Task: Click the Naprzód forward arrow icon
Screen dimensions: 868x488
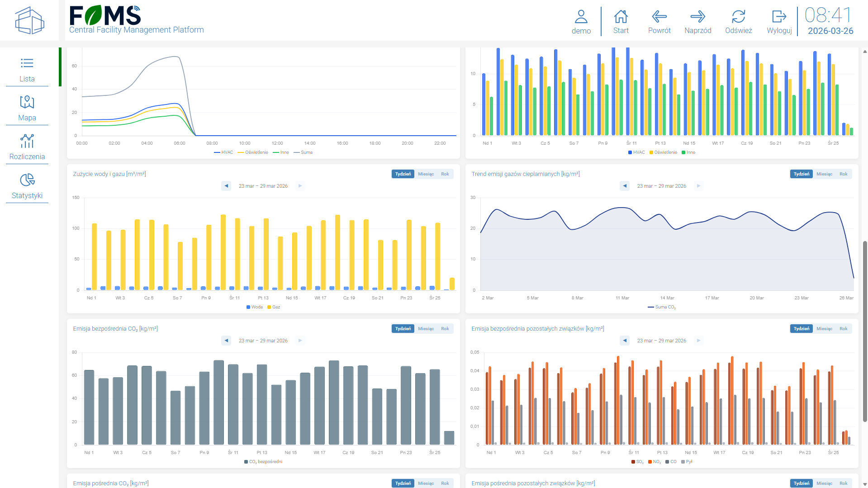Action: 697,17
